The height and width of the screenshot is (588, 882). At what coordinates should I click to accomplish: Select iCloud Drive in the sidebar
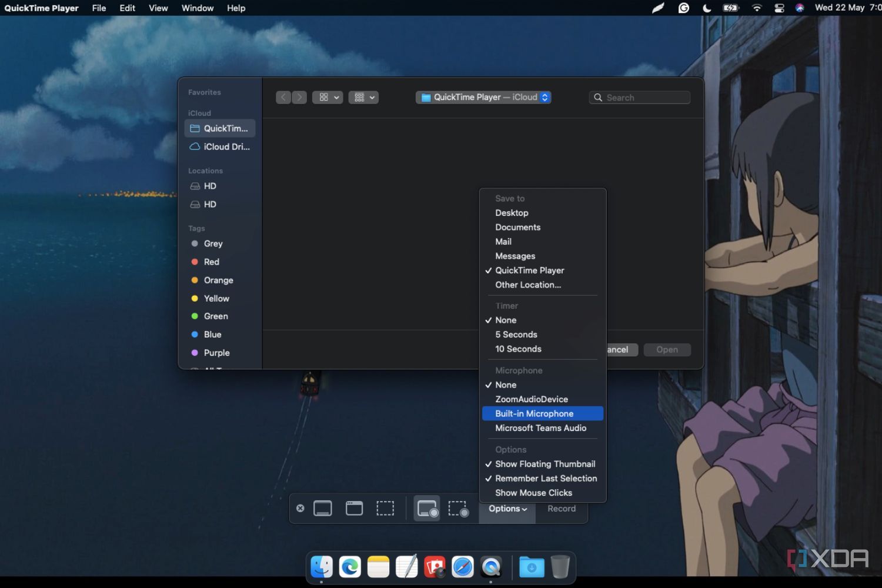point(220,146)
